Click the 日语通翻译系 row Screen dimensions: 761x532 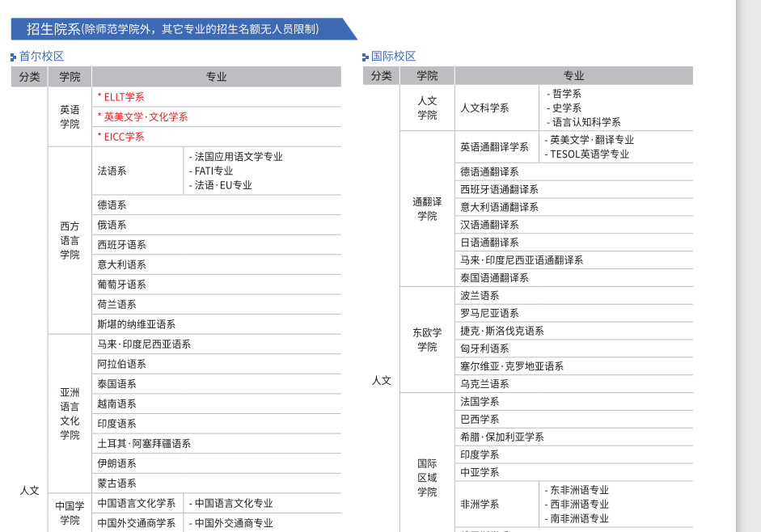pos(574,243)
